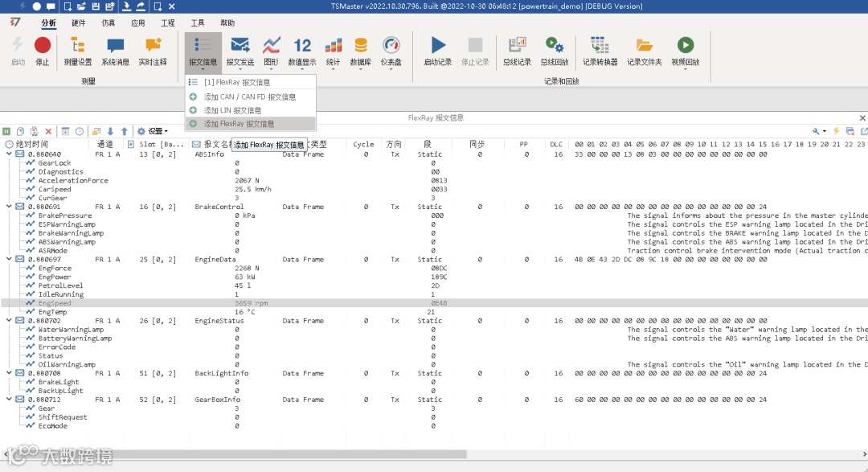Open 报文发送 message transmit tool
Viewport: 868px width, 472px height.
(x=240, y=52)
